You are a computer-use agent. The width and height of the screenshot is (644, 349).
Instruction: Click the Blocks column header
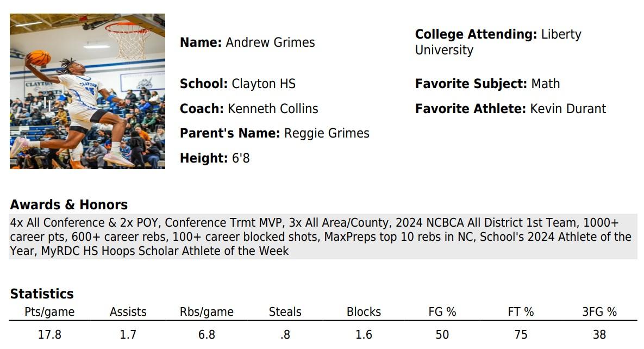pos(364,312)
